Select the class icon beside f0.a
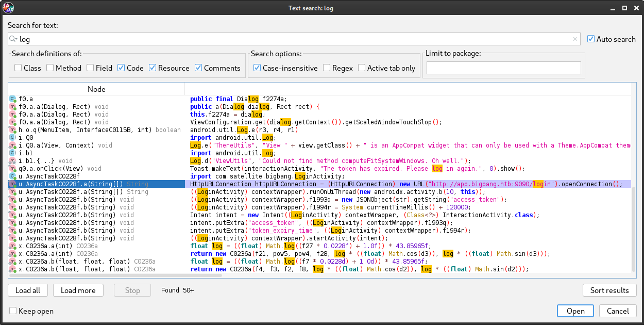The width and height of the screenshot is (644, 325). click(13, 99)
